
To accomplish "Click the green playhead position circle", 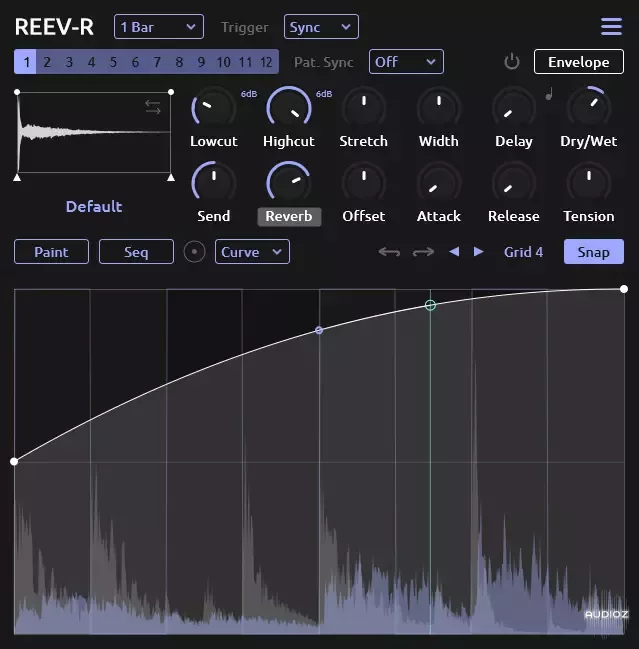I will [x=430, y=305].
